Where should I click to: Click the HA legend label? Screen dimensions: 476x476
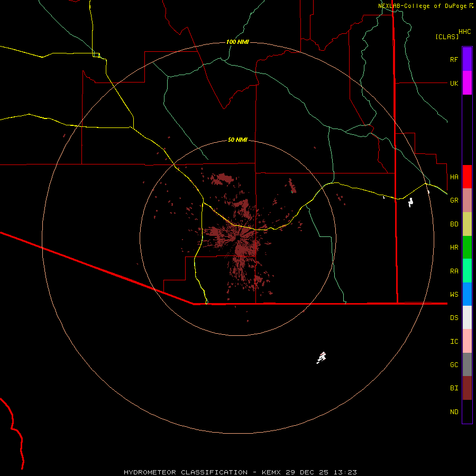coord(454,177)
